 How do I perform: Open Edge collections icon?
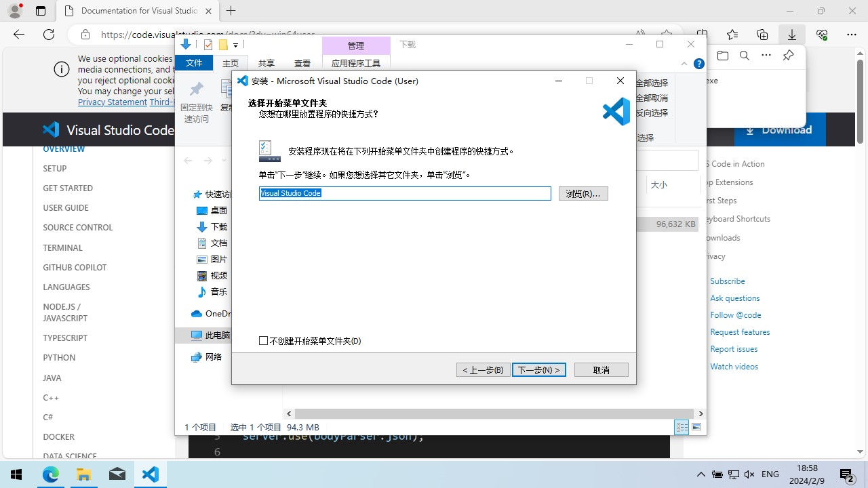(x=762, y=35)
